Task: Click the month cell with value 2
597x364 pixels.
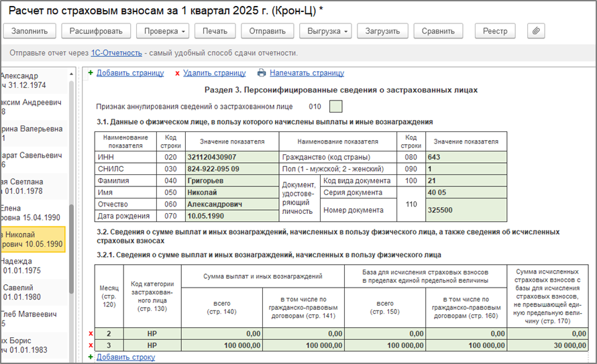Action: tap(109, 334)
